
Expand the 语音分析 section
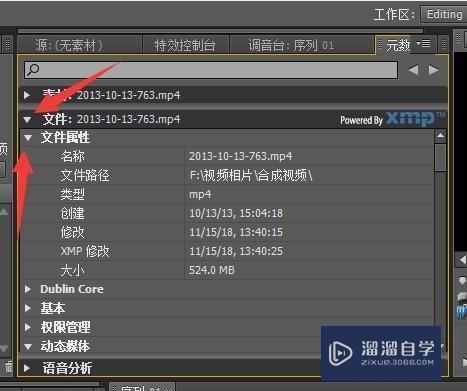(x=27, y=368)
